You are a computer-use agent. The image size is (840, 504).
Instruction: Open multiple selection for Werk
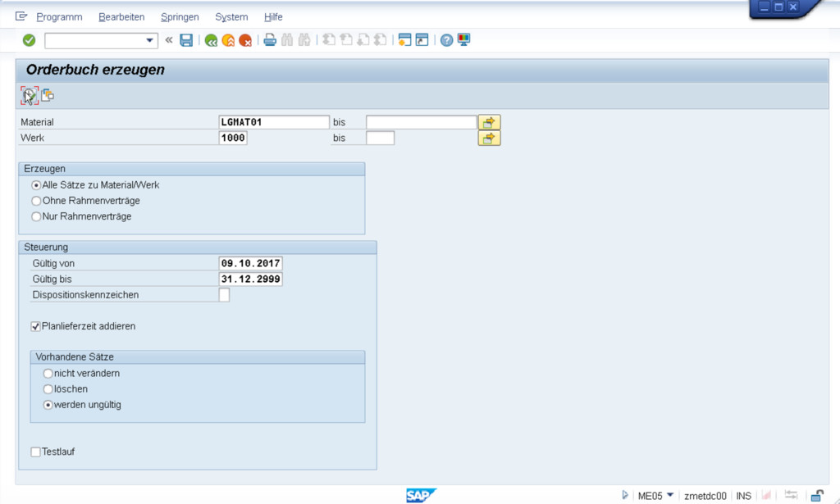coord(489,138)
